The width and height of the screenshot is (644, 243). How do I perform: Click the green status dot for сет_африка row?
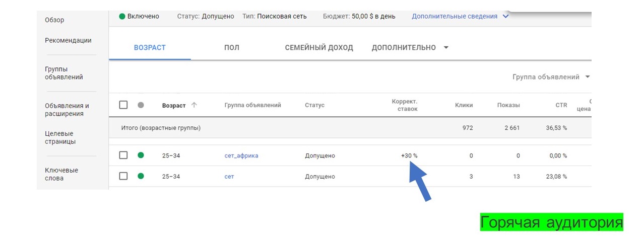pyautogui.click(x=141, y=155)
